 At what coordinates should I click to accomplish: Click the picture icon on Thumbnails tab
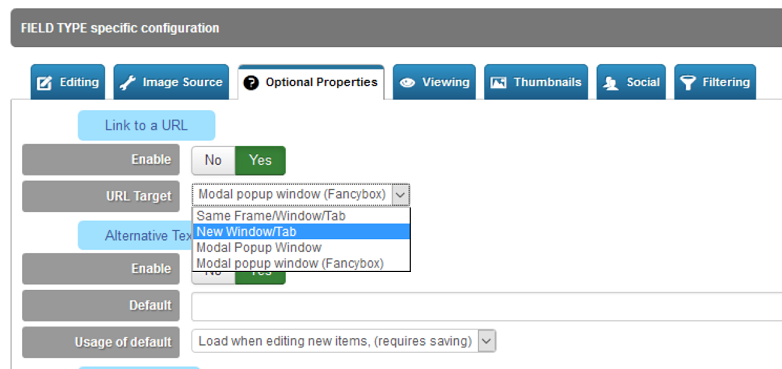point(498,83)
